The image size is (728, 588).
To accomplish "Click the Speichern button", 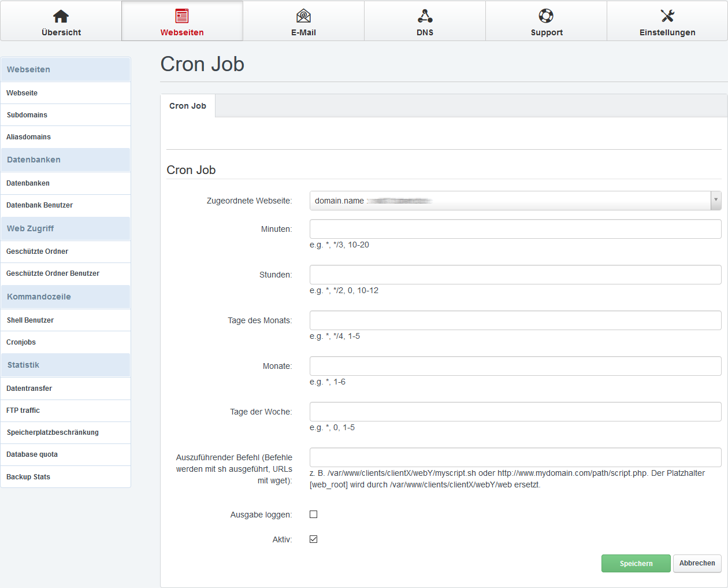I will pyautogui.click(x=636, y=563).
